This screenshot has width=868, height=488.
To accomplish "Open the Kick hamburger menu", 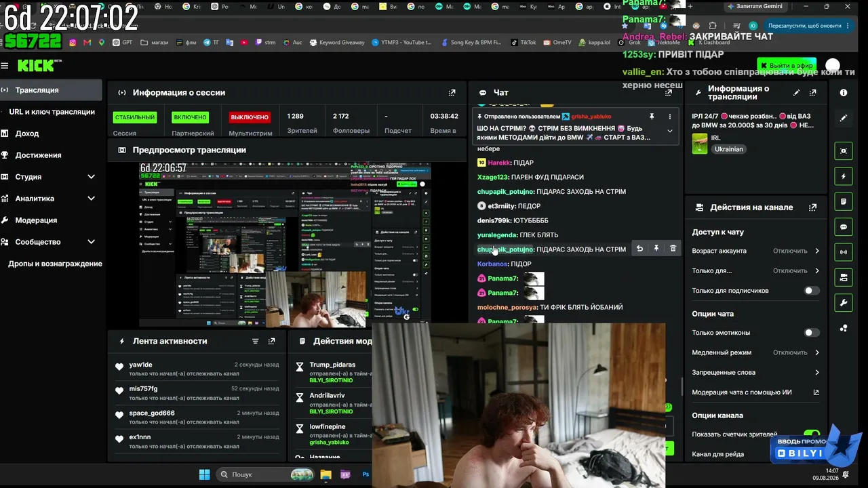I will [x=5, y=66].
